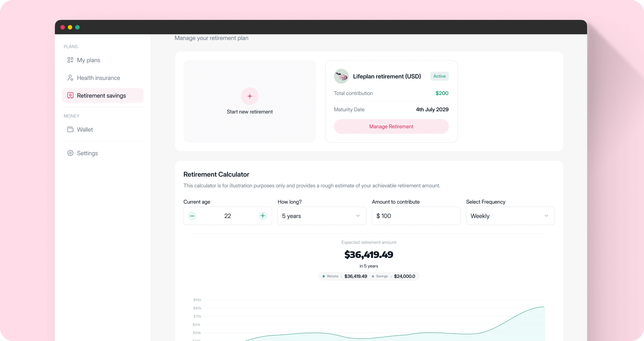Decrease current age with the minus button
This screenshot has height=341, width=644.
(x=192, y=216)
